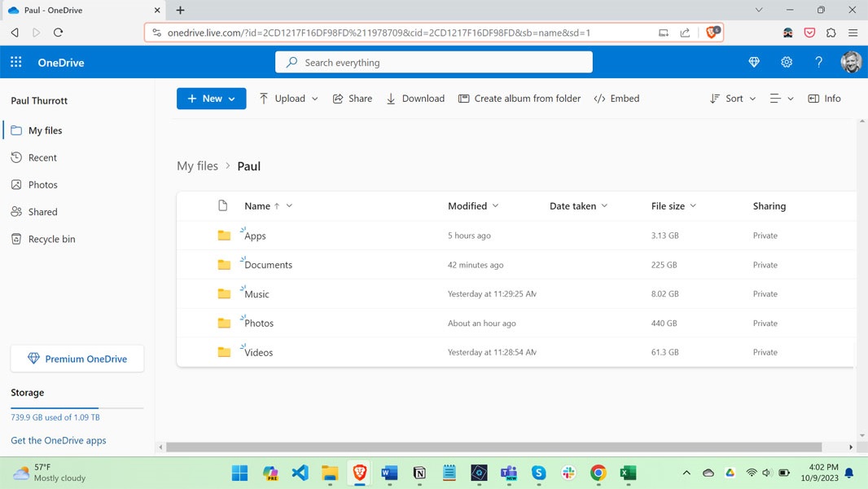Open the Recent section

coord(43,157)
